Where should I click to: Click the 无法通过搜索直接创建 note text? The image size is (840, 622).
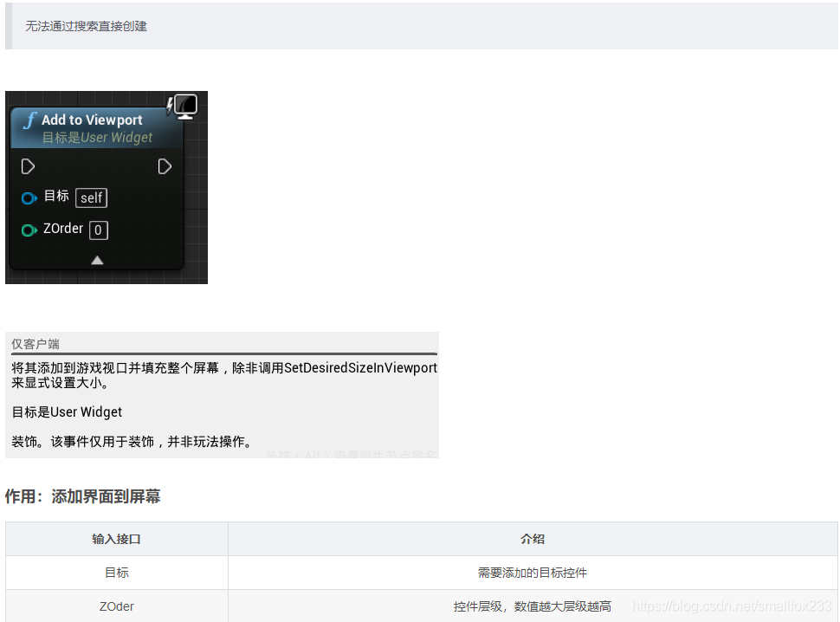pyautogui.click(x=87, y=26)
